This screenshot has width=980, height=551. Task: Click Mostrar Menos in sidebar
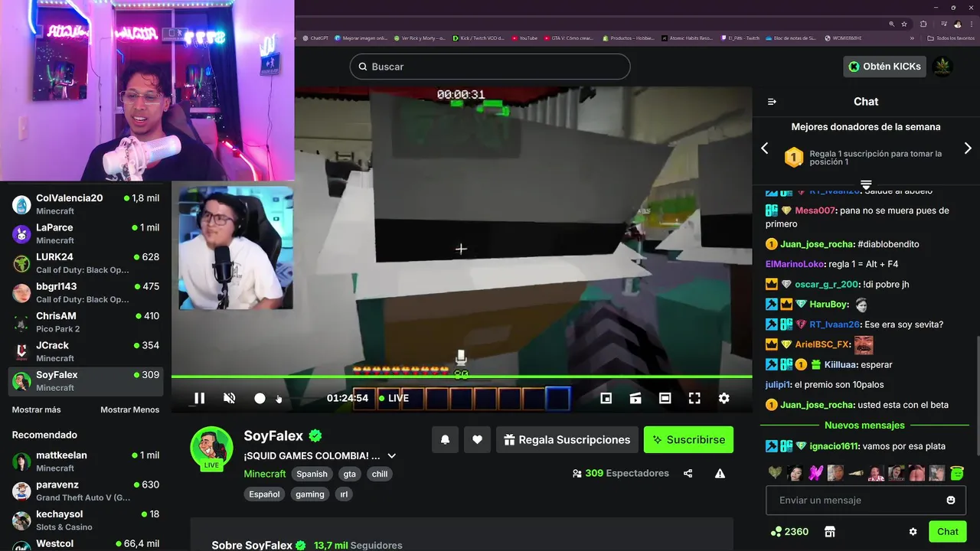tap(130, 409)
